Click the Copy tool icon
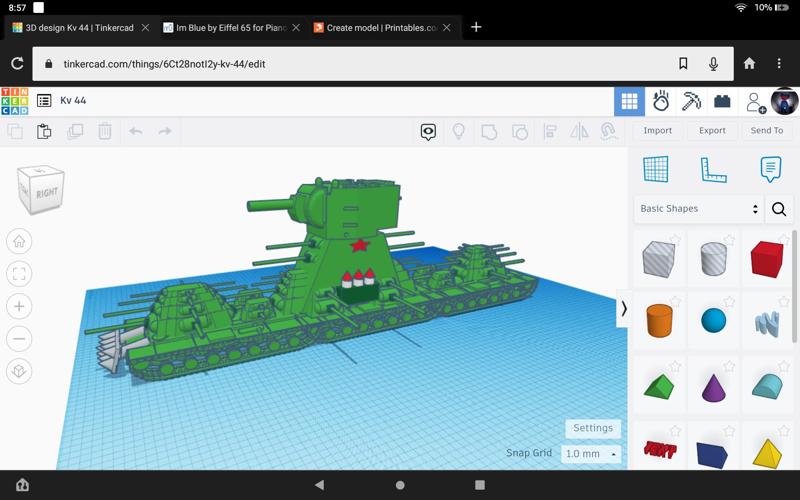The width and height of the screenshot is (800, 500). coord(15,131)
